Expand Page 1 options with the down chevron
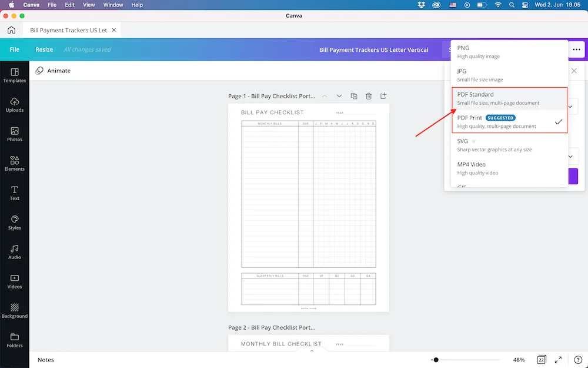This screenshot has height=368, width=588. 339,95
